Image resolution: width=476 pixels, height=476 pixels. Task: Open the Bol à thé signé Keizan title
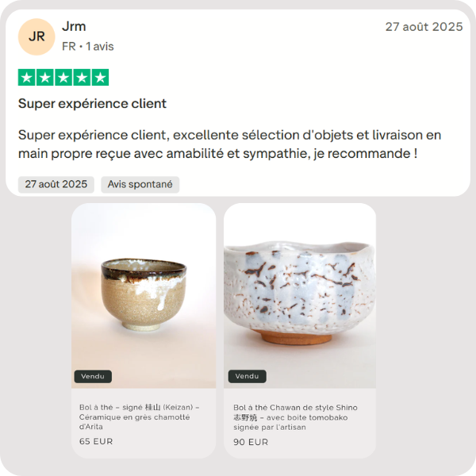tap(140, 416)
